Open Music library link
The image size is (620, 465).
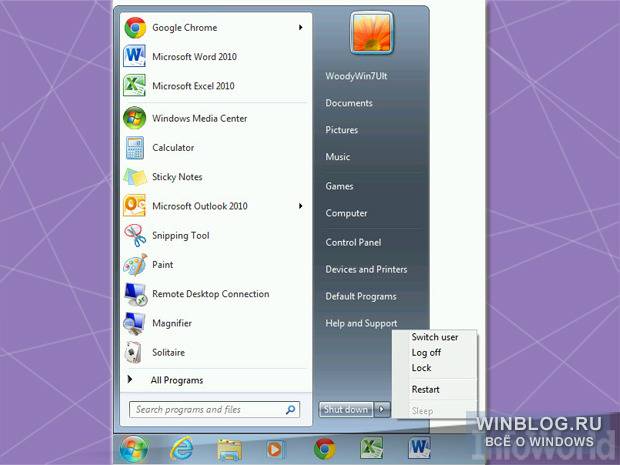338,157
